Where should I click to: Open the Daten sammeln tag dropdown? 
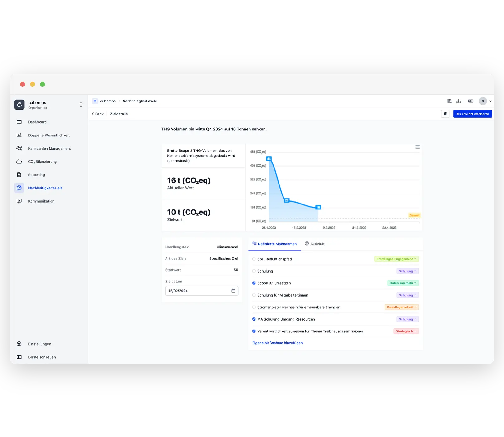click(403, 283)
